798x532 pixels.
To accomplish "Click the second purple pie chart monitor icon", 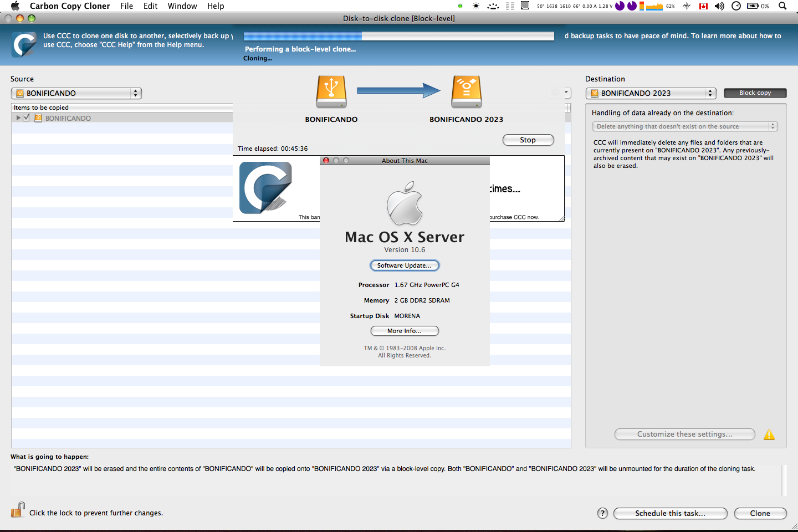I will click(x=632, y=6).
